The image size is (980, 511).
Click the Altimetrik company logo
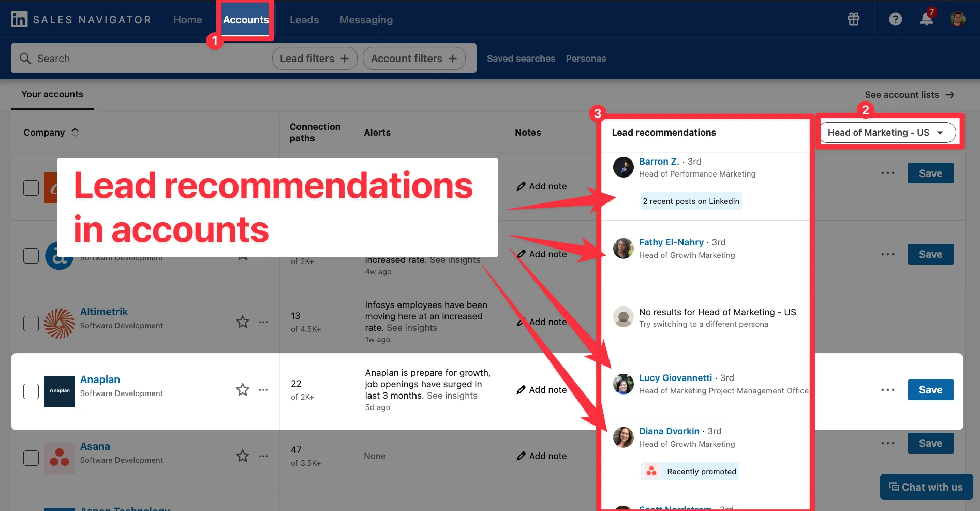pos(60,324)
